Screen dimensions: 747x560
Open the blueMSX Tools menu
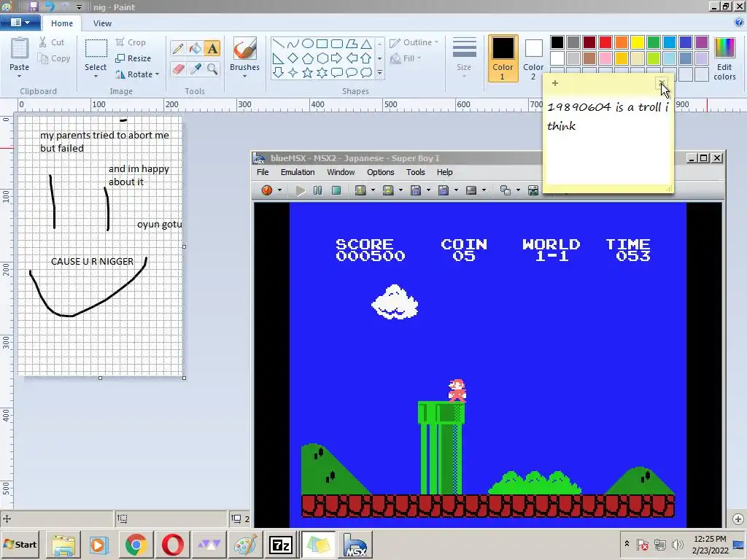(415, 172)
